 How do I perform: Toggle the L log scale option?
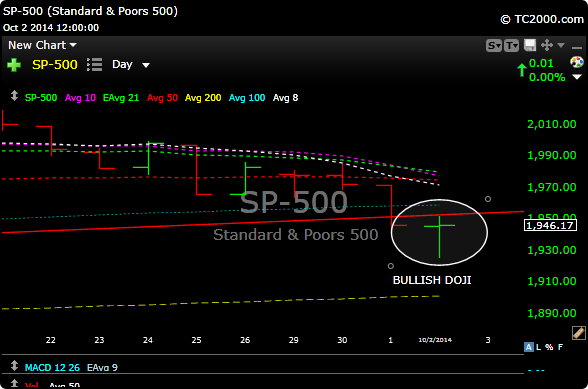(x=538, y=347)
